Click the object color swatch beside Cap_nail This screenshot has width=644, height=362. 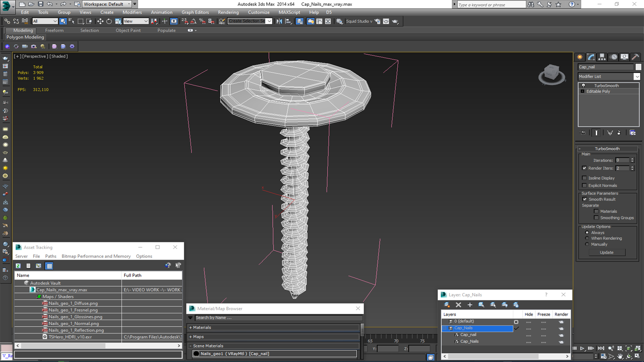pos(638,67)
